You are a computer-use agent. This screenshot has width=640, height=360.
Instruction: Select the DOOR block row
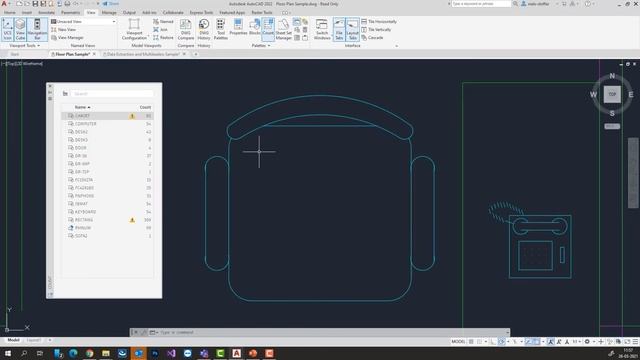[x=107, y=148]
